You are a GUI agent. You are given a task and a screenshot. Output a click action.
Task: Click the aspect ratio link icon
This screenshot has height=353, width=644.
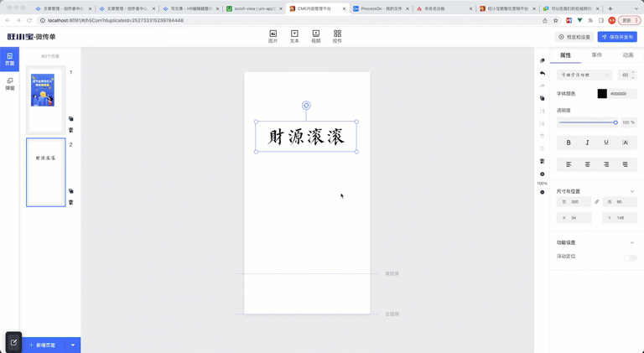[597, 201]
